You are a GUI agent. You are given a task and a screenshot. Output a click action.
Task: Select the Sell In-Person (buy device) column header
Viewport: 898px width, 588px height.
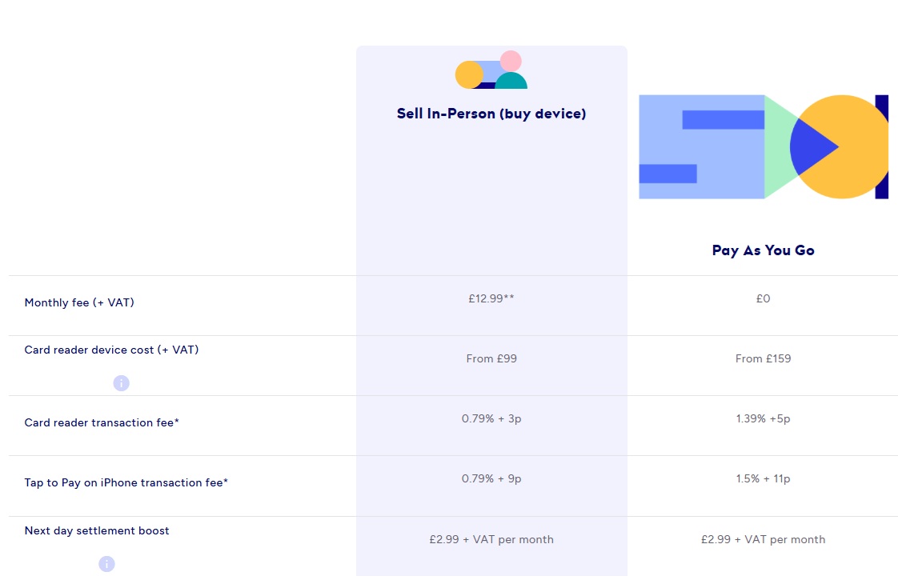[x=491, y=113]
